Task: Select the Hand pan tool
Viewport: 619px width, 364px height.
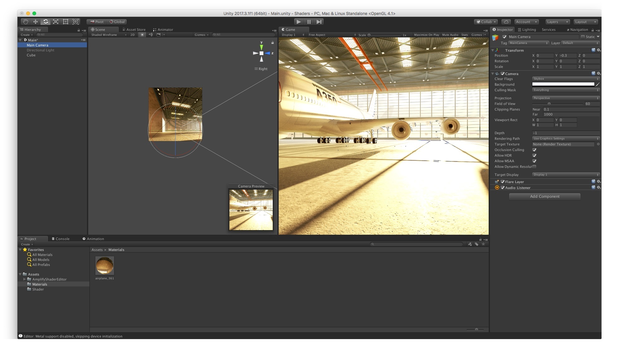Action: tap(26, 22)
